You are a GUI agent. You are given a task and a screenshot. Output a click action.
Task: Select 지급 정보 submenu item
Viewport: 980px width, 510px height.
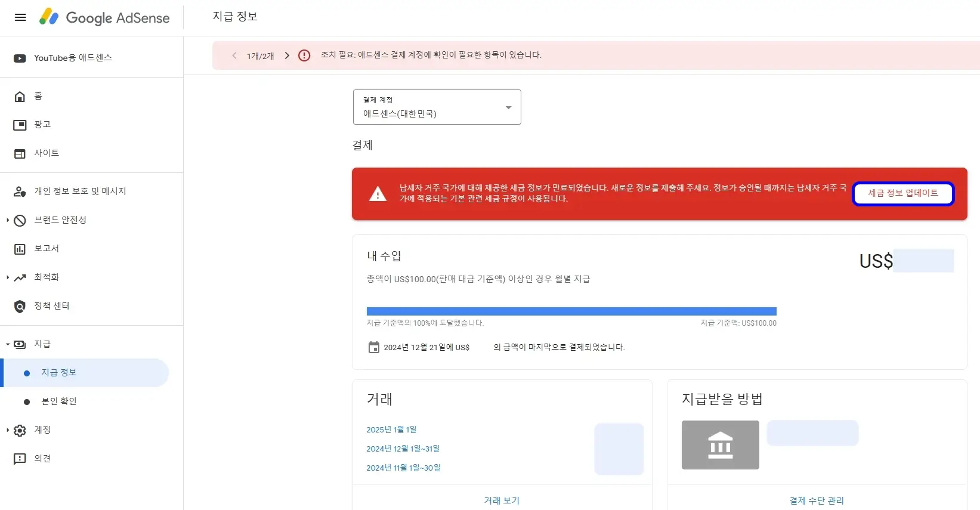[85, 373]
